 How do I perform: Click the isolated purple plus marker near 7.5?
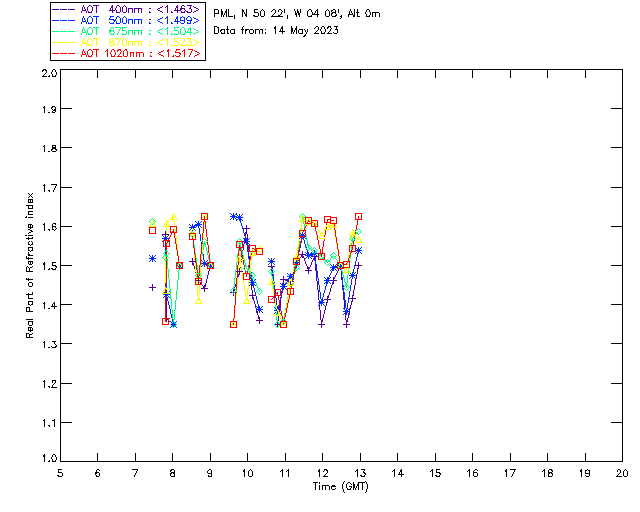click(152, 287)
